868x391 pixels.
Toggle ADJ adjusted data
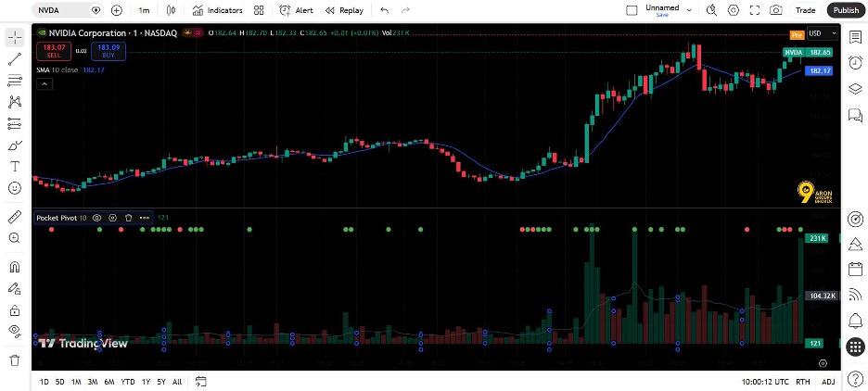[x=828, y=382]
